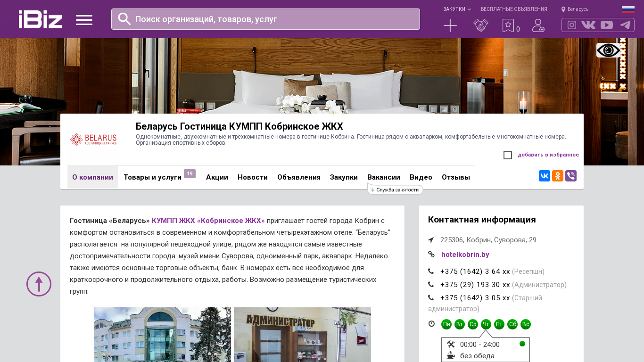Click the 19 badge on Товары и услуги
Screen dimensions: 644x362
pos(190,174)
